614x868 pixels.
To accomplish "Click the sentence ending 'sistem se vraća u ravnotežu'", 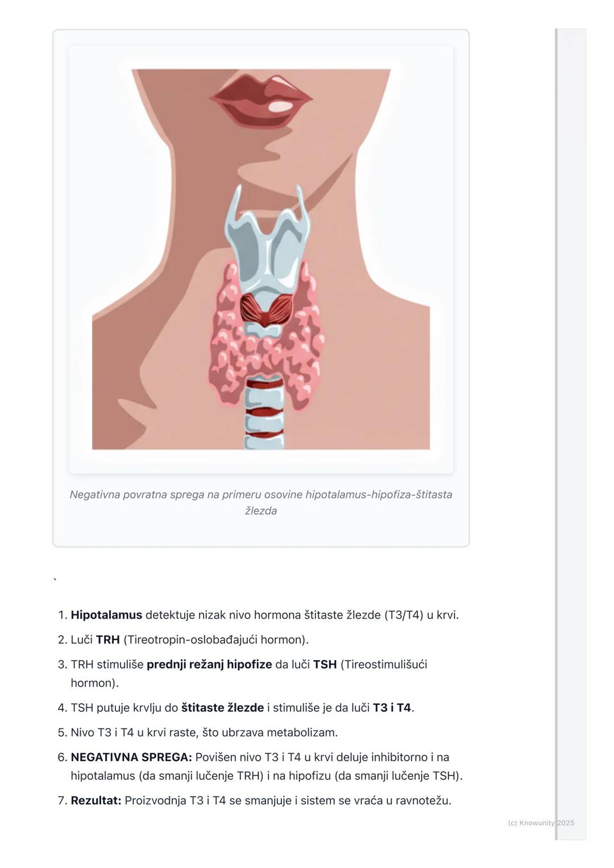I will [288, 800].
